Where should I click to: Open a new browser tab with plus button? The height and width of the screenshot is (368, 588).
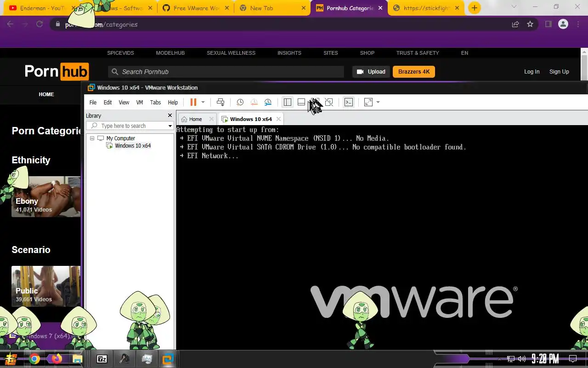click(475, 8)
